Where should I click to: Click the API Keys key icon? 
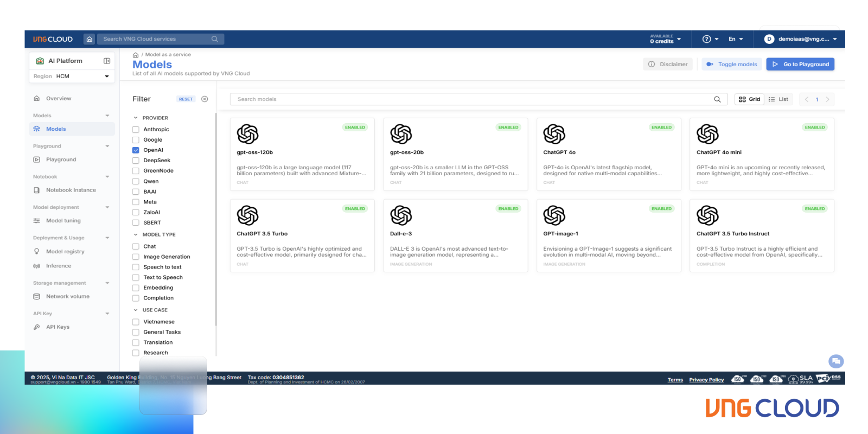[37, 327]
